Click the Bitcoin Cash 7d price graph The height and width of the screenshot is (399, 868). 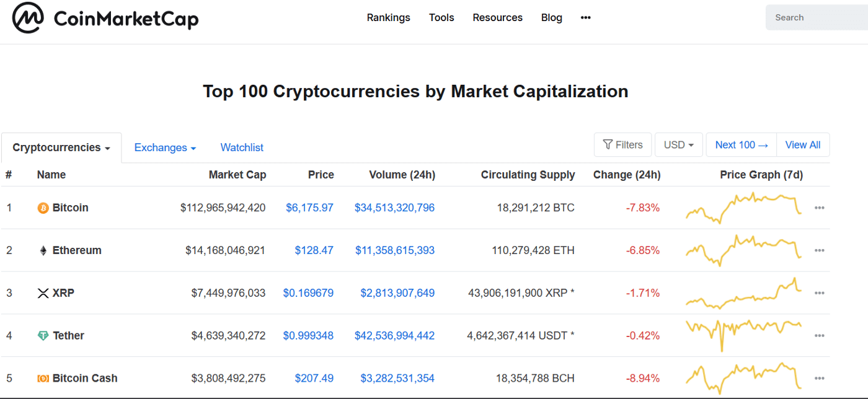pos(744,379)
